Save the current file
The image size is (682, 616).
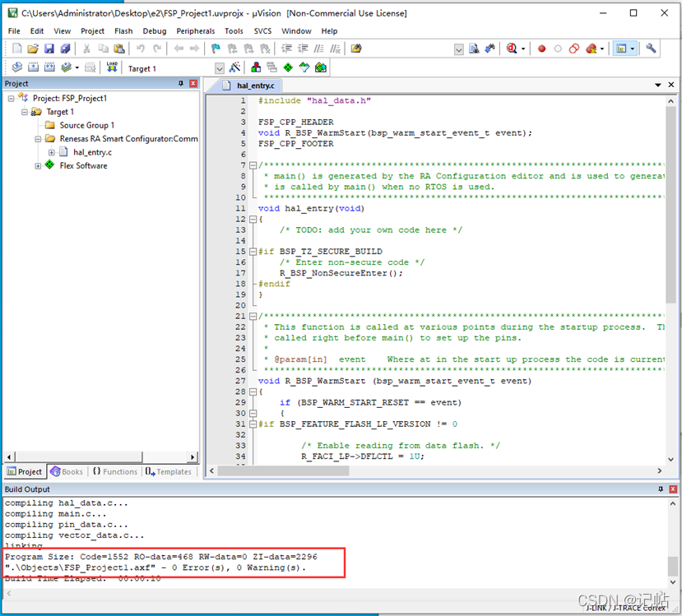point(49,49)
